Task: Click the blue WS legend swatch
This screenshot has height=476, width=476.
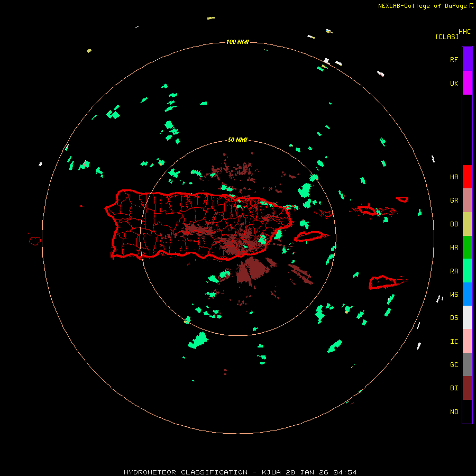Action: coord(467,294)
